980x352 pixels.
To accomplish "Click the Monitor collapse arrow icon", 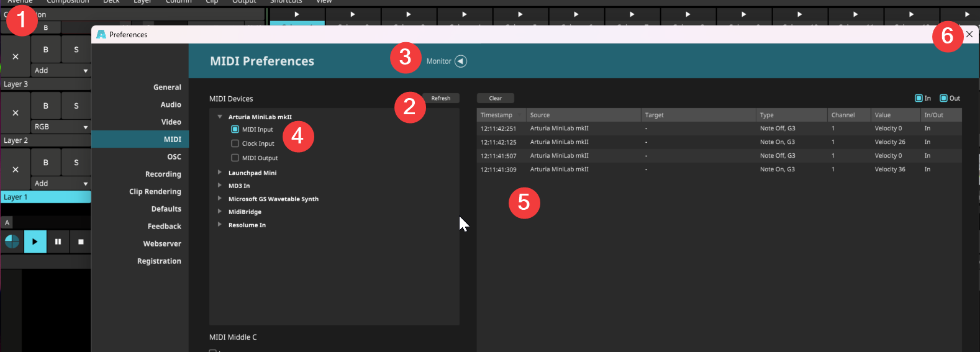I will pos(460,61).
